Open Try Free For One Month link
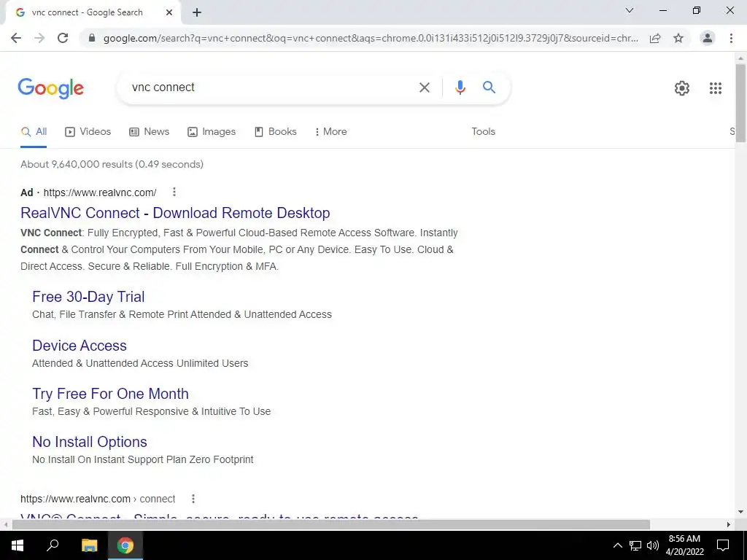Viewport: 747px width, 560px height. click(x=111, y=394)
